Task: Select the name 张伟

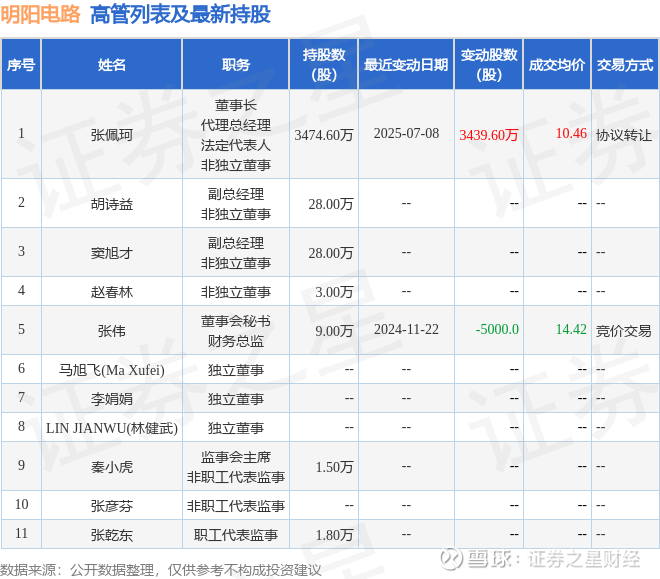Action: pos(112,331)
